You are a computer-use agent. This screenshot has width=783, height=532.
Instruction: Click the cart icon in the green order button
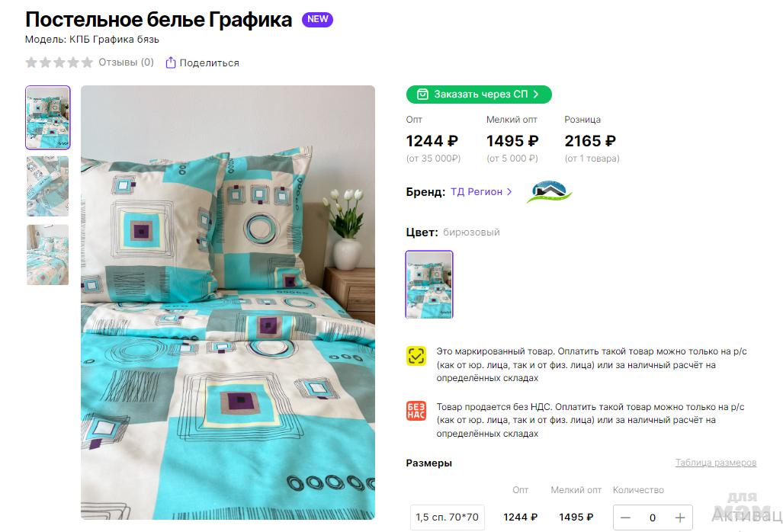422,95
